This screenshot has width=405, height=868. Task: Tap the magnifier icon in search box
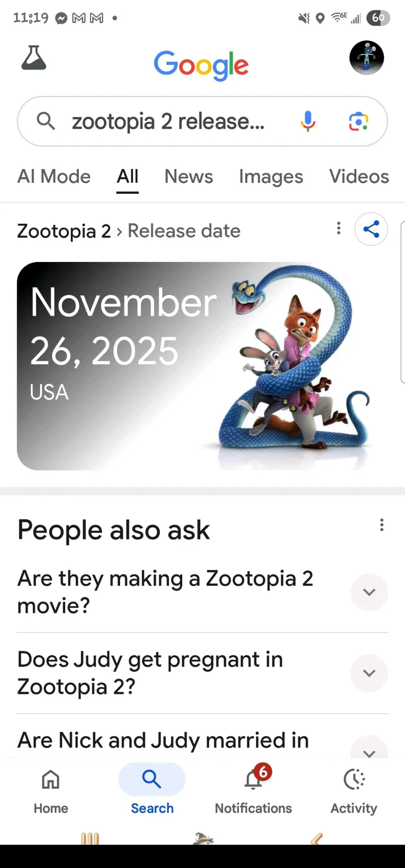(46, 121)
